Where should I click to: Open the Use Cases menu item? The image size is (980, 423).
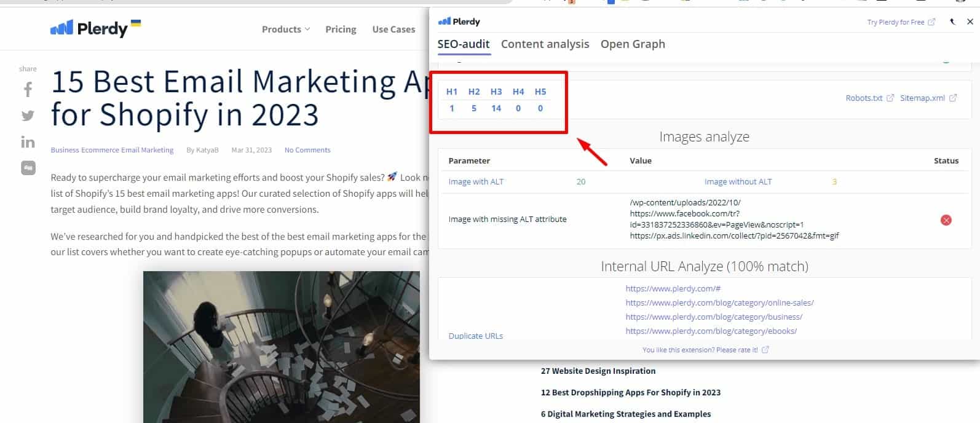(393, 30)
